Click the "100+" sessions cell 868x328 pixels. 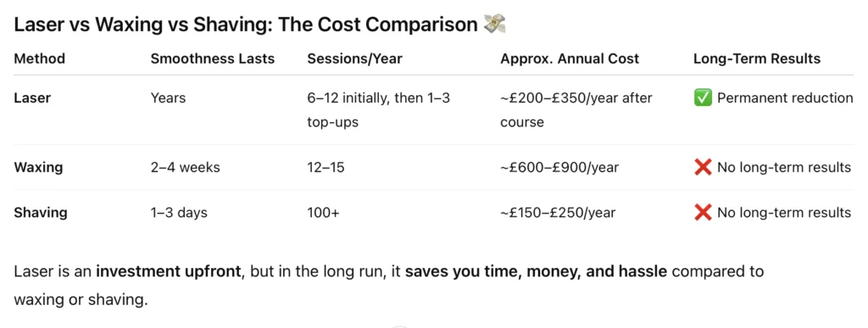(323, 213)
